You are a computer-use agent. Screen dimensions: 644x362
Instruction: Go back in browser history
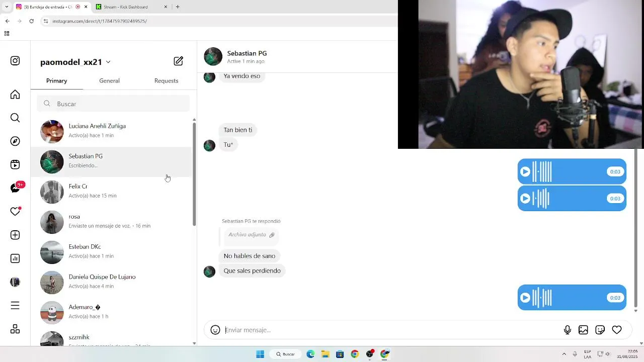[x=7, y=21]
